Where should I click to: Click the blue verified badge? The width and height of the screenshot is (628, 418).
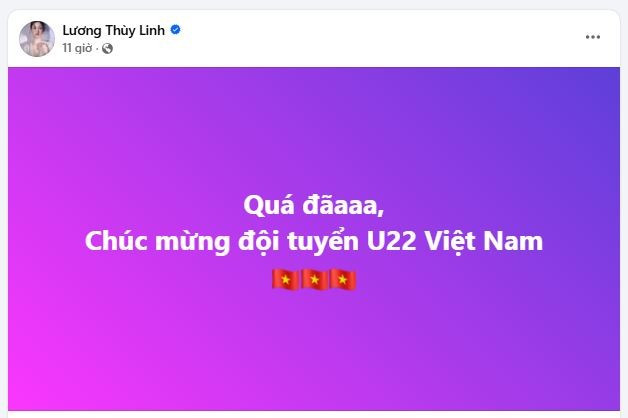coord(175,30)
